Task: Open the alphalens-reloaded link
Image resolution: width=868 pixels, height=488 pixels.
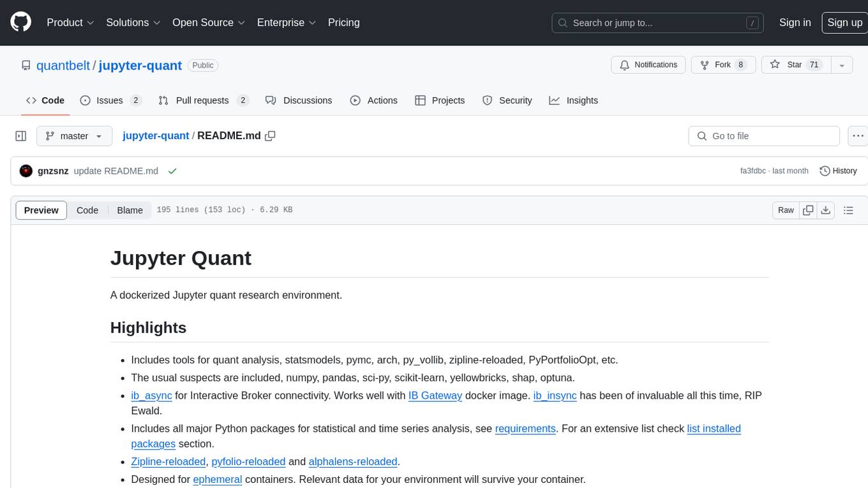Action: pos(353,462)
